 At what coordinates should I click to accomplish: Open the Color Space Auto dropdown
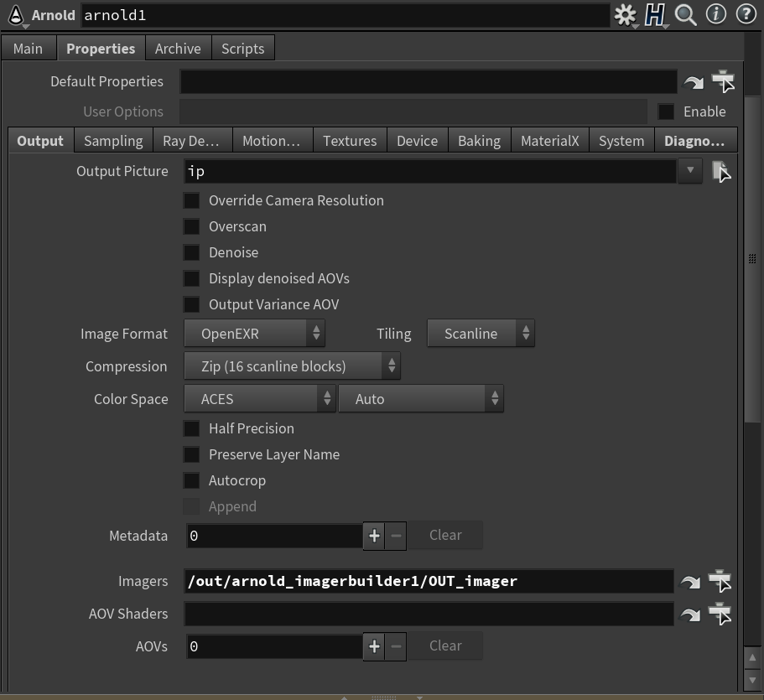click(421, 399)
